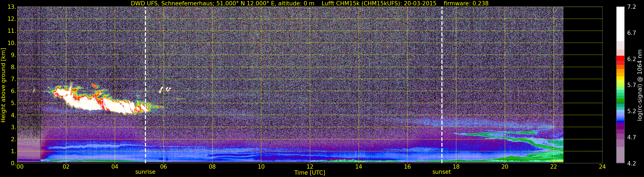
Task: Click the time axis tick label '24'
Action: point(602,167)
